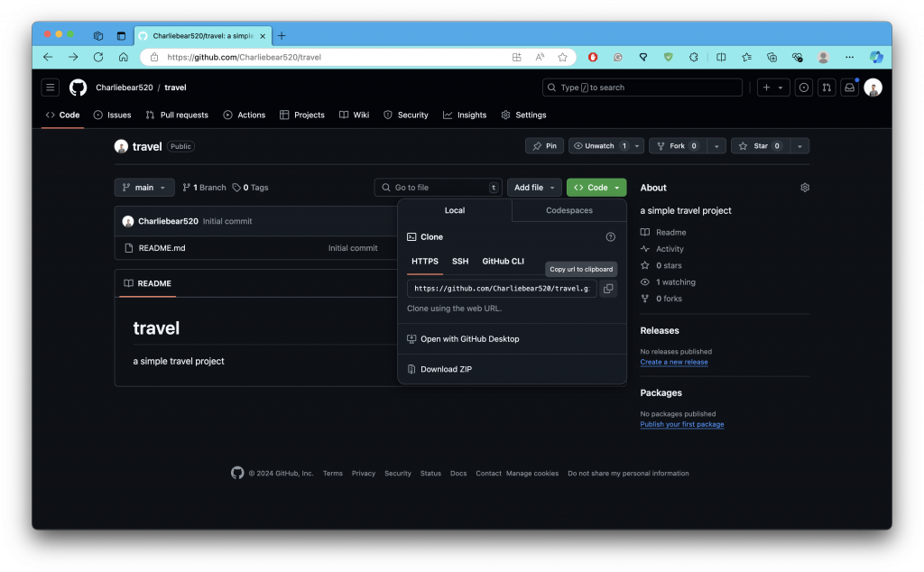This screenshot has width=924, height=572.
Task: Open Copilot sidebar icon
Action: (876, 57)
